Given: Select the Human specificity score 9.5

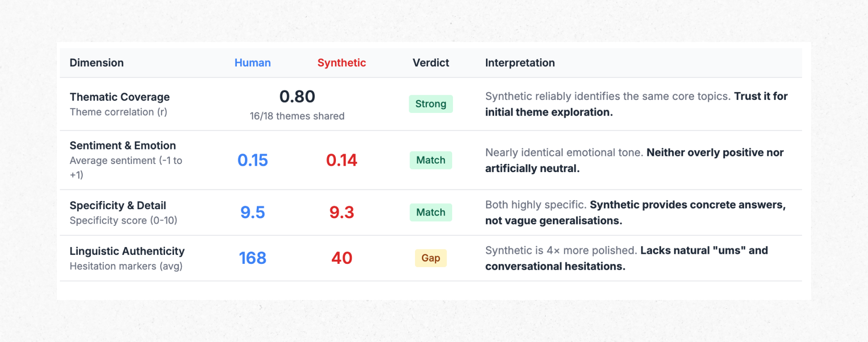Looking at the screenshot, I should pos(252,212).
